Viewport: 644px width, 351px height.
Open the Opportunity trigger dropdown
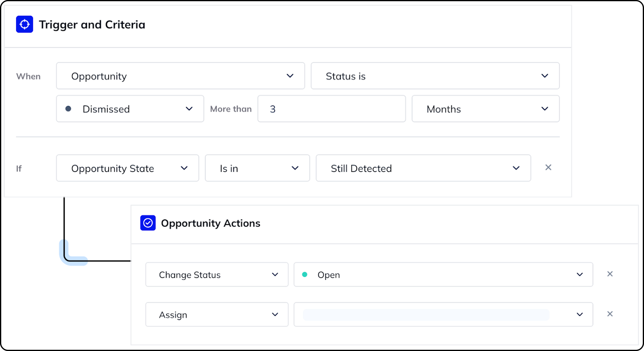(x=180, y=76)
